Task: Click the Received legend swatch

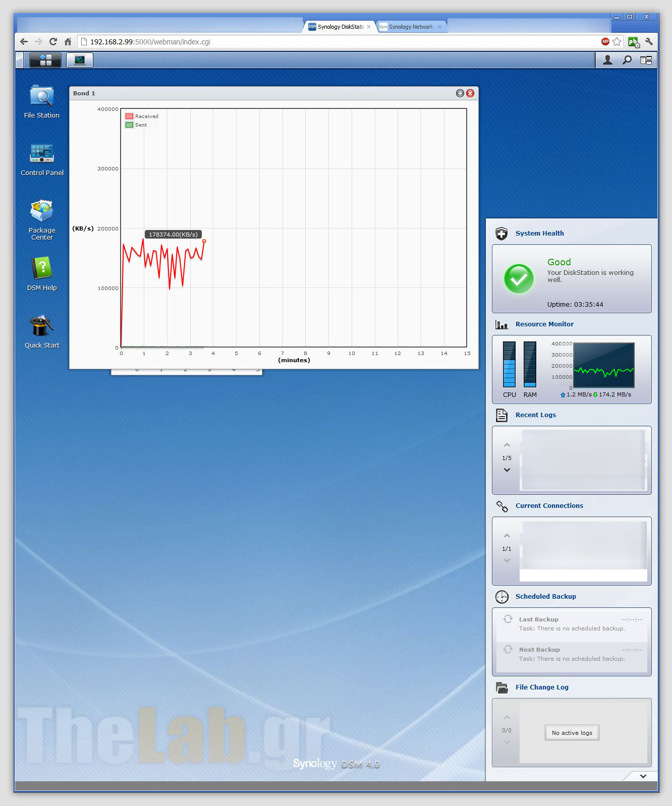Action: [x=130, y=116]
